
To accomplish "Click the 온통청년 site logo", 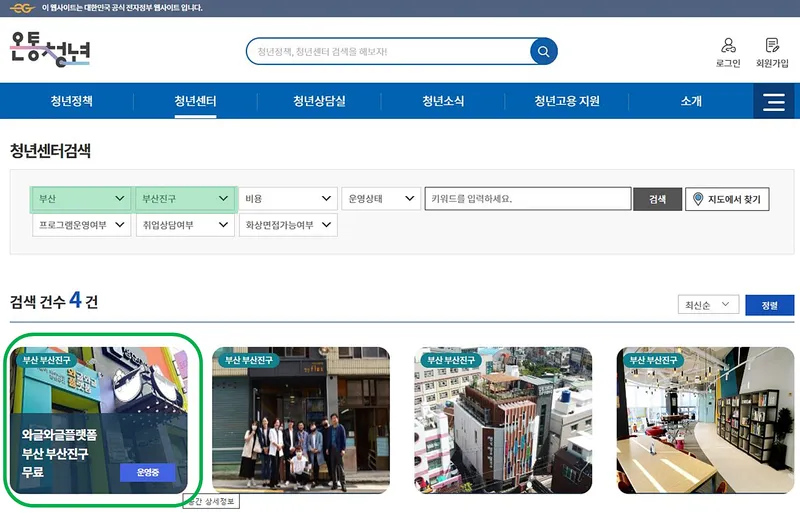I will pyautogui.click(x=51, y=49).
